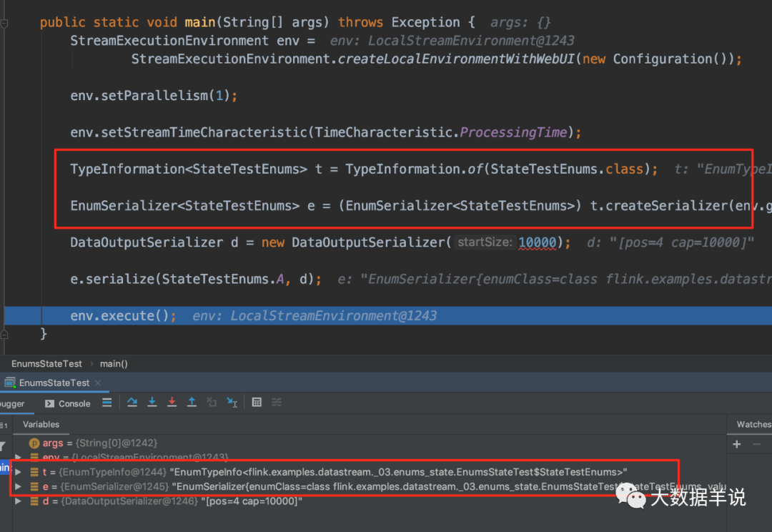Select the Variables panel header
The height and width of the screenshot is (532, 772).
pyautogui.click(x=41, y=424)
